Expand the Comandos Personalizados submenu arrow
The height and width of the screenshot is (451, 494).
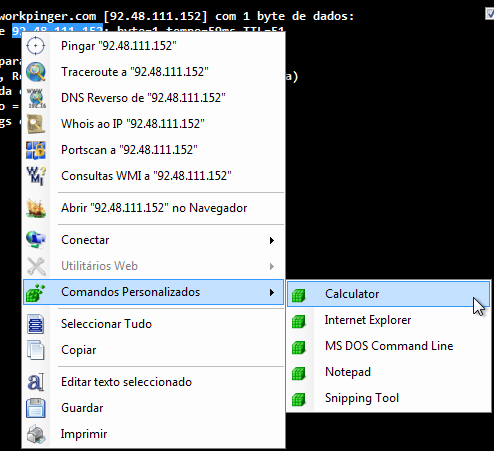(x=272, y=292)
